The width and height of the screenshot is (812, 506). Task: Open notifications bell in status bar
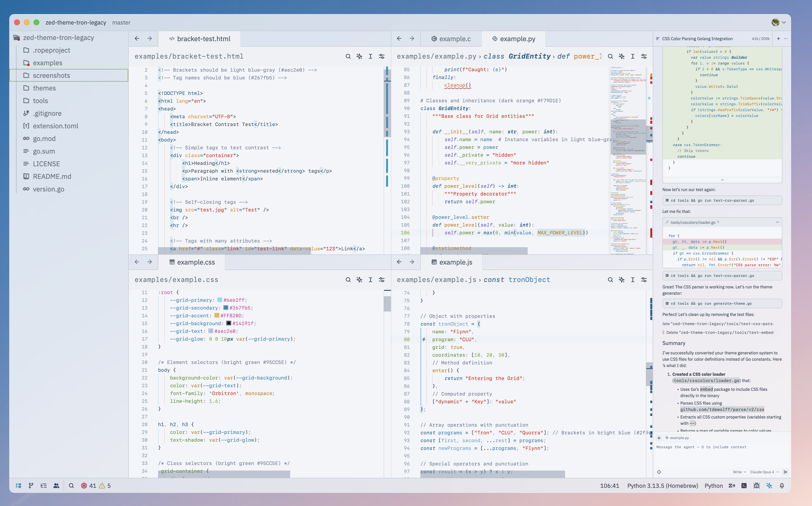(782, 486)
